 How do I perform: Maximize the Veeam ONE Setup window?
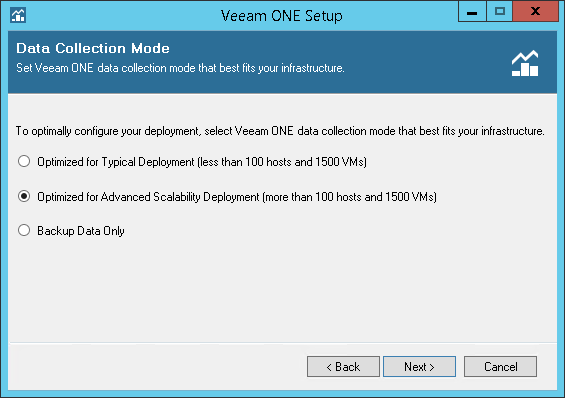click(x=500, y=12)
